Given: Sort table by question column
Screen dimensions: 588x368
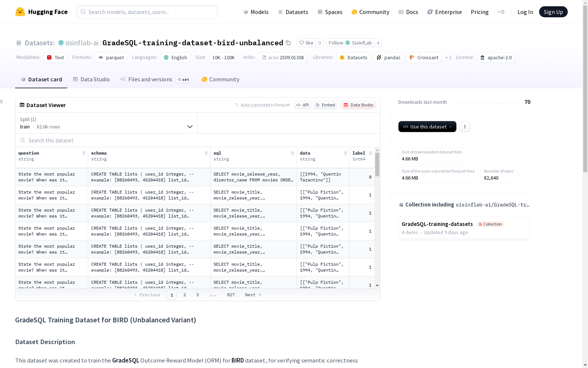Looking at the screenshot, I should [84, 153].
